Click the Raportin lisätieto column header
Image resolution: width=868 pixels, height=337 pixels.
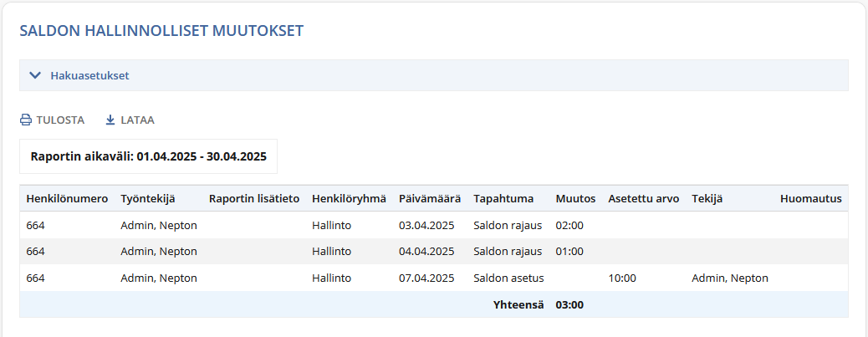254,199
